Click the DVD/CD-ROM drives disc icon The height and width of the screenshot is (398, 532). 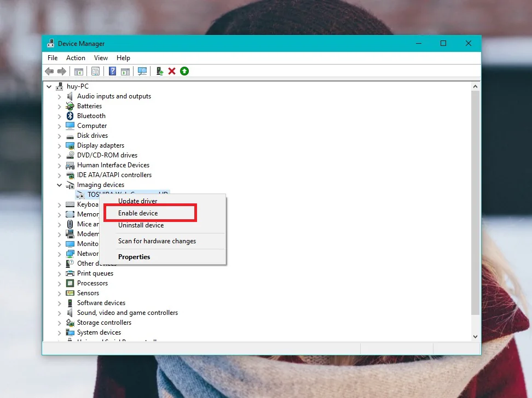coord(70,155)
